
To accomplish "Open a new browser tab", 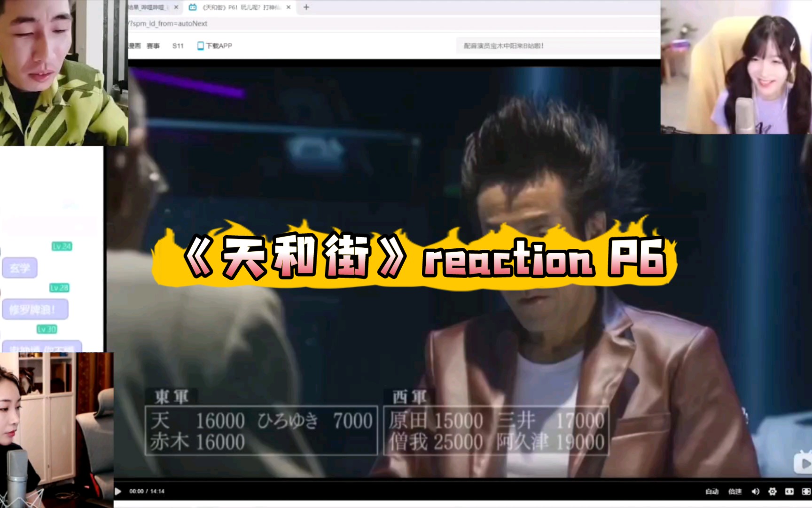I will coord(306,7).
